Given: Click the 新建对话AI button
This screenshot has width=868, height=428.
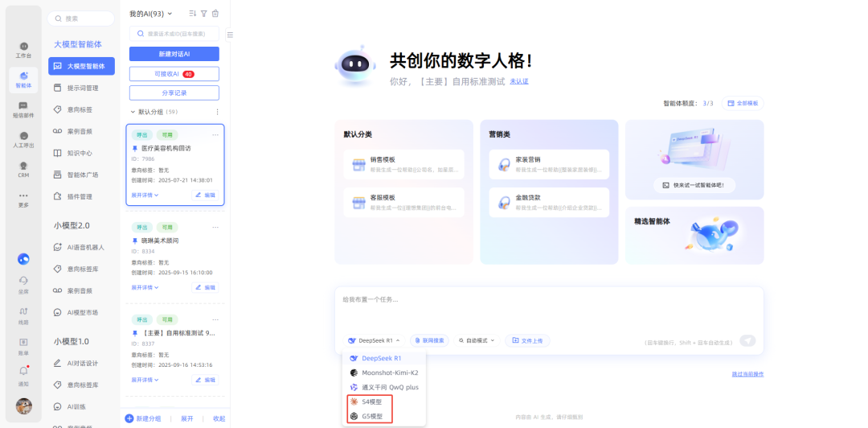Looking at the screenshot, I should pos(174,54).
